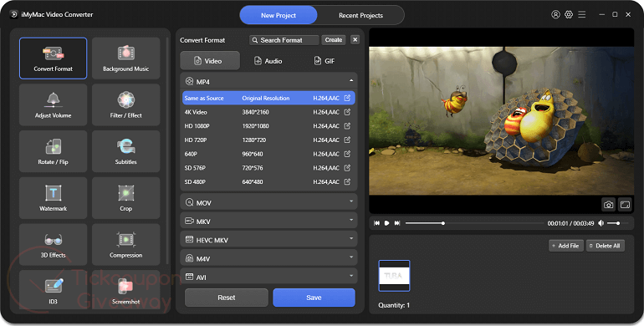The image size is (644, 326).
Task: Expand the AVI format group
Action: [351, 276]
